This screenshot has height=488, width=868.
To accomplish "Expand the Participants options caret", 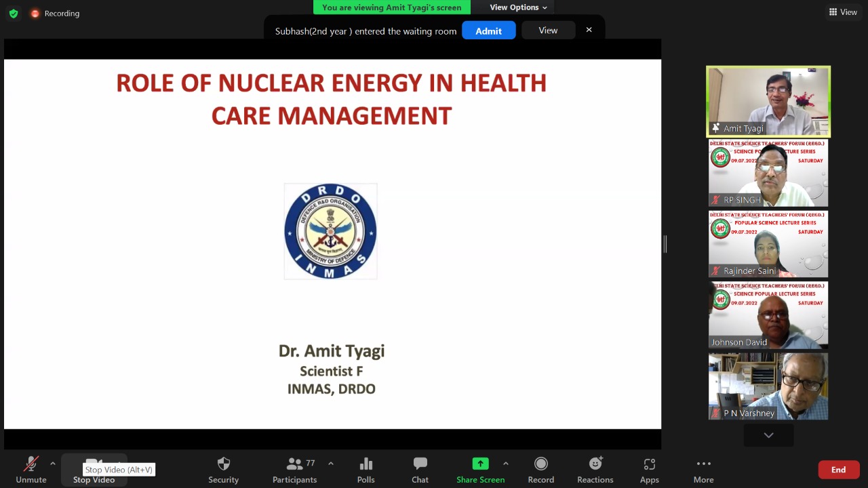I will (x=331, y=464).
